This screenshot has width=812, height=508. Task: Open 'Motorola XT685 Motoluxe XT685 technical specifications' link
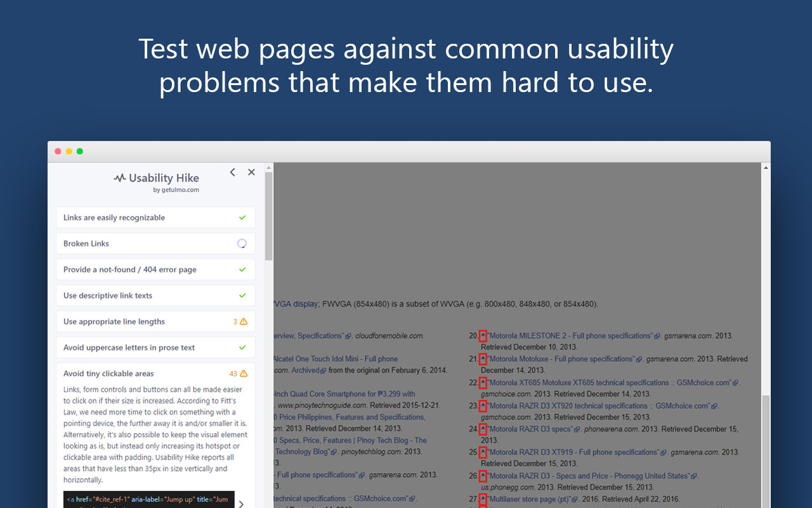pyautogui.click(x=609, y=382)
